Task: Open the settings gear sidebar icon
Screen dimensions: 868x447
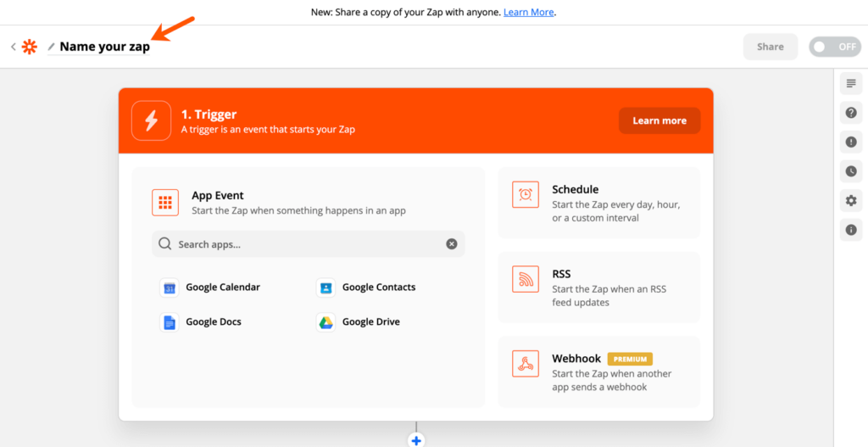Action: pyautogui.click(x=851, y=200)
